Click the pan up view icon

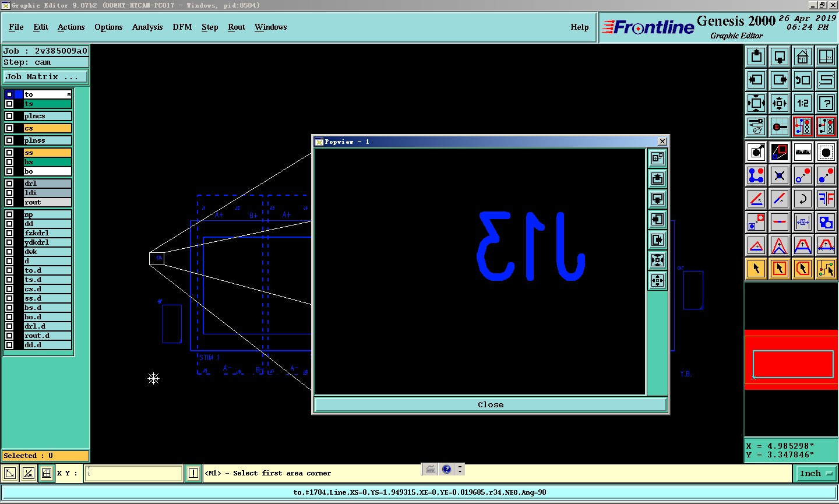756,57
